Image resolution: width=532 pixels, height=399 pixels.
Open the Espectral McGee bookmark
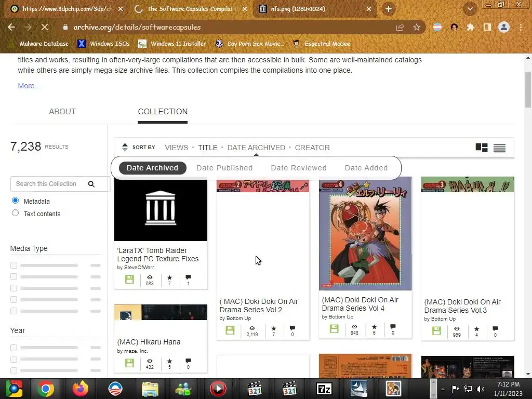click(322, 44)
